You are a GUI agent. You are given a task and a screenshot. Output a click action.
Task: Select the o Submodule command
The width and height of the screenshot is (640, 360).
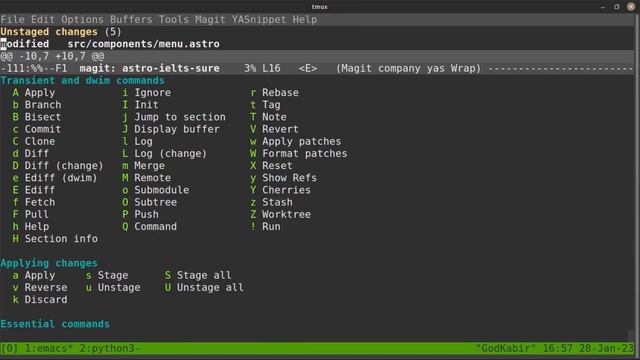[x=156, y=190]
